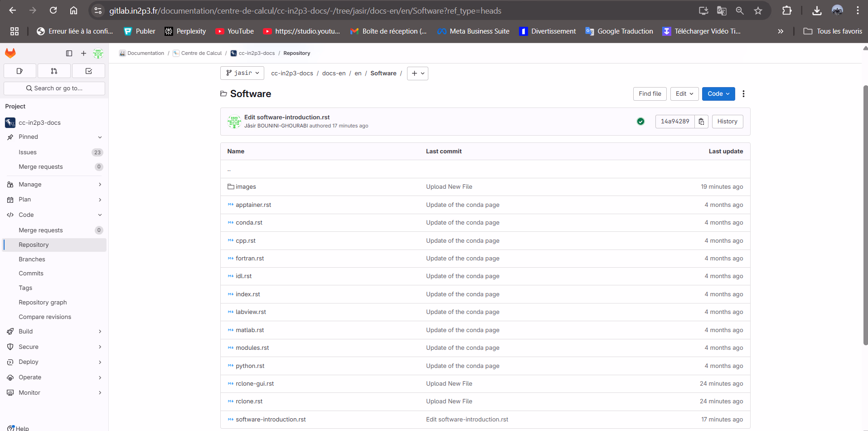Click the green pipeline status check icon

[640, 121]
